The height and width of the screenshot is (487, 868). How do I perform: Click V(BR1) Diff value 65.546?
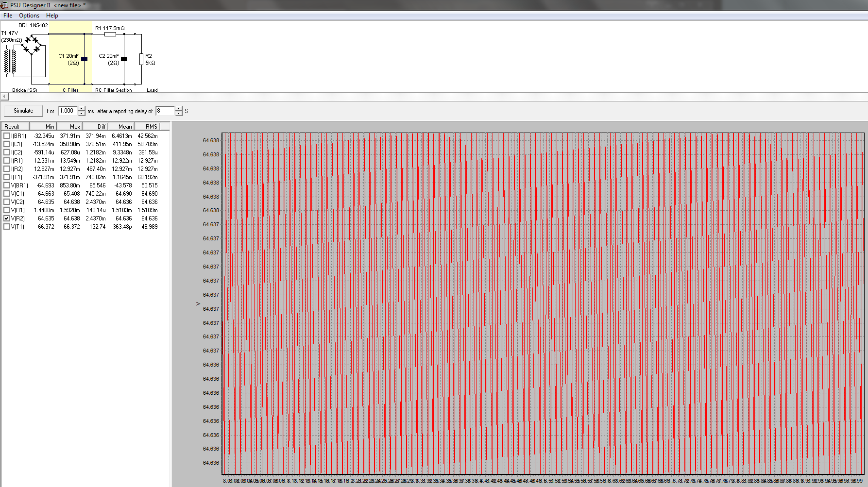click(x=97, y=185)
